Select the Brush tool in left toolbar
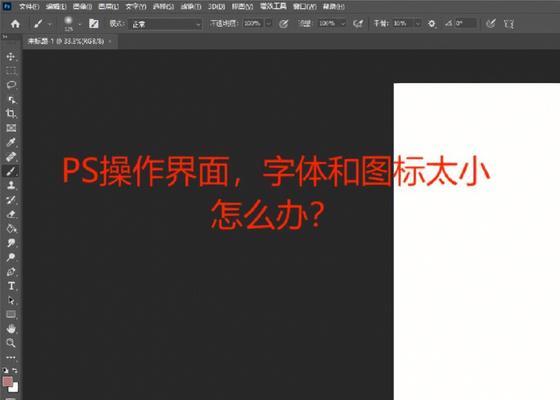This screenshot has width=560, height=400. [x=11, y=171]
